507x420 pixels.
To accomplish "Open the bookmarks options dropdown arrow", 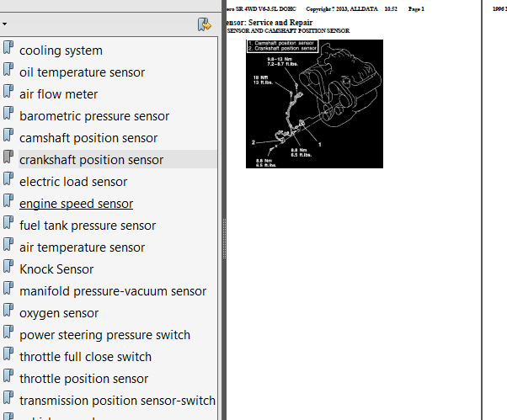I will click(4, 24).
